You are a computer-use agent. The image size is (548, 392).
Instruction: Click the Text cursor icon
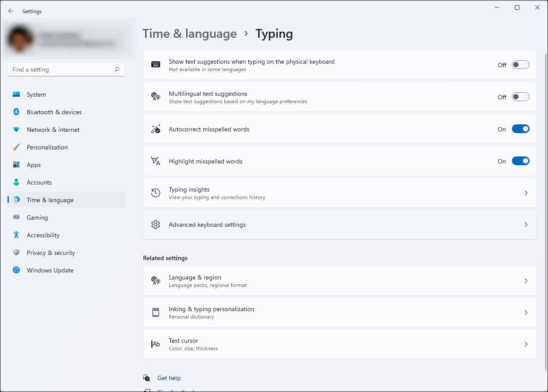coord(156,344)
